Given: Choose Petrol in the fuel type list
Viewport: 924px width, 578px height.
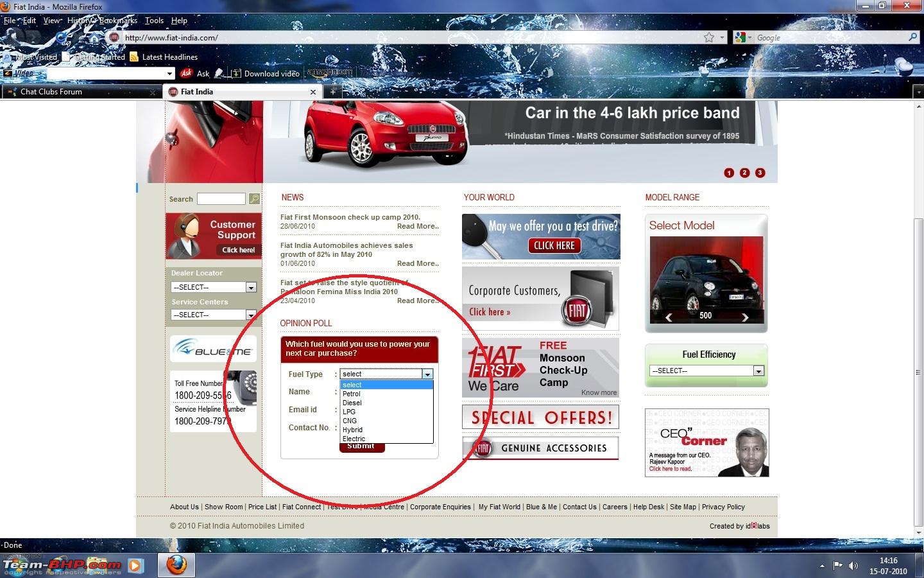Looking at the screenshot, I should [x=387, y=394].
